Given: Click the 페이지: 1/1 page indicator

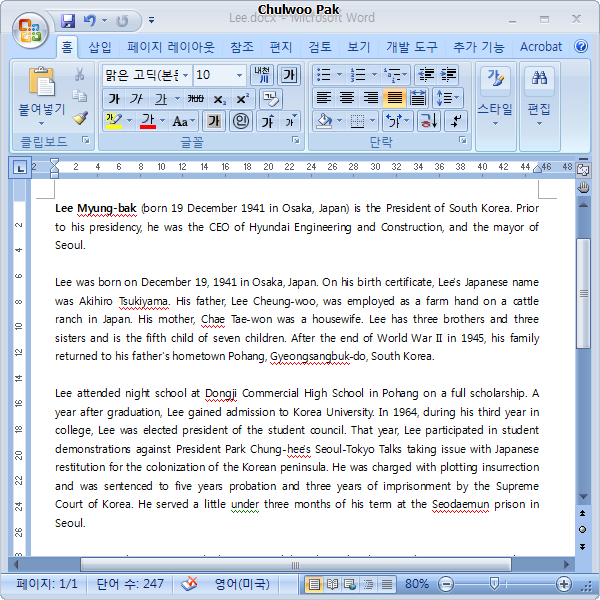Looking at the screenshot, I should click(x=47, y=584).
